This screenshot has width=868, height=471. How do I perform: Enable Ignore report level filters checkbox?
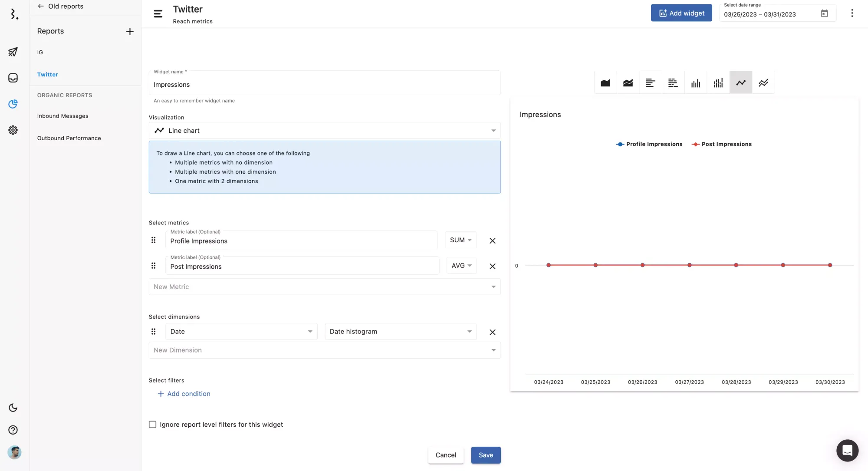tap(153, 425)
